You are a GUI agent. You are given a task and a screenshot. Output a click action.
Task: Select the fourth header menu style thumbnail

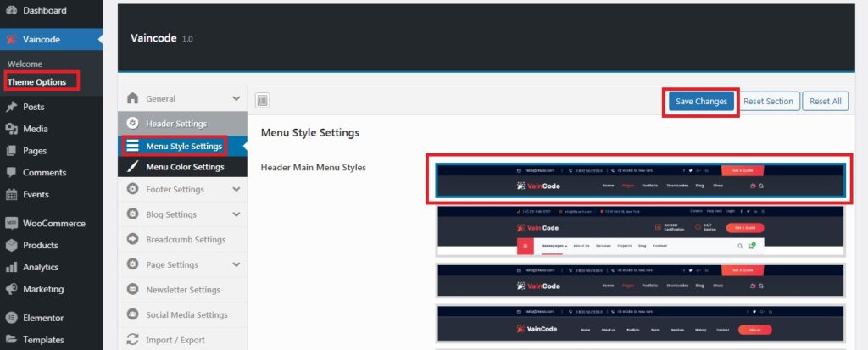point(640,325)
